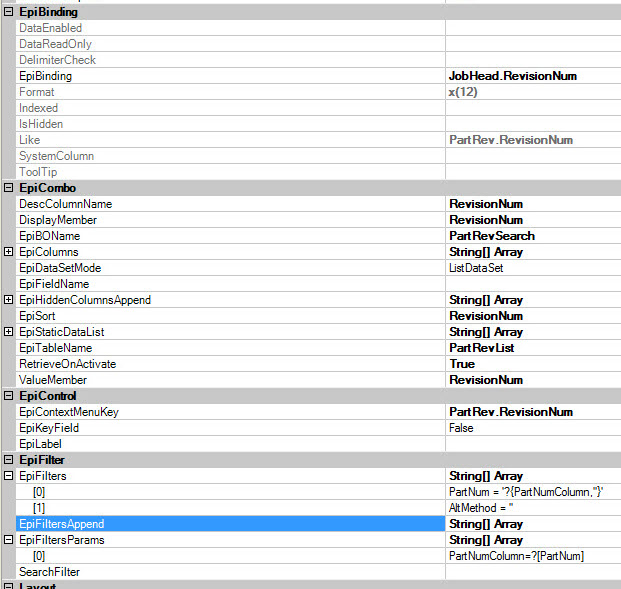Select the Format property
The width and height of the screenshot is (621, 589).
pos(230,92)
